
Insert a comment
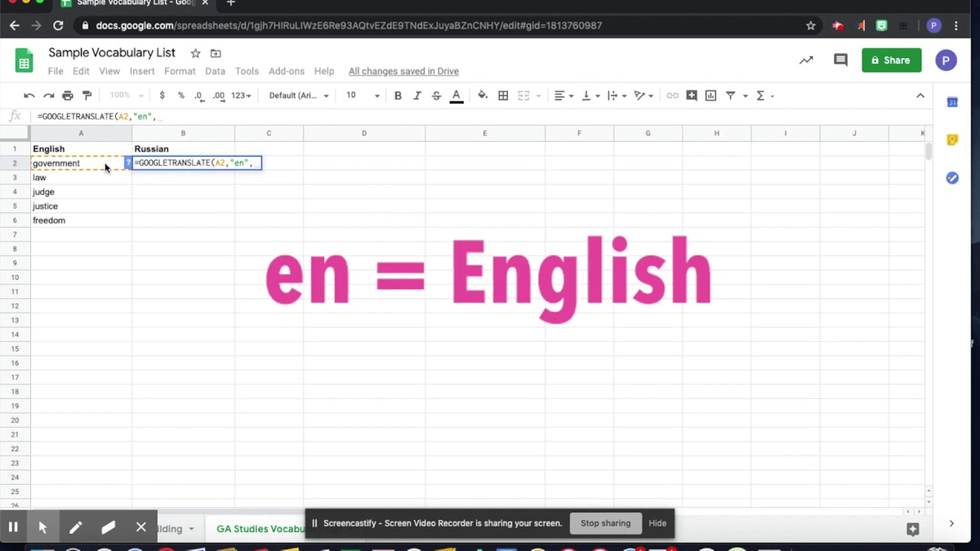point(691,96)
